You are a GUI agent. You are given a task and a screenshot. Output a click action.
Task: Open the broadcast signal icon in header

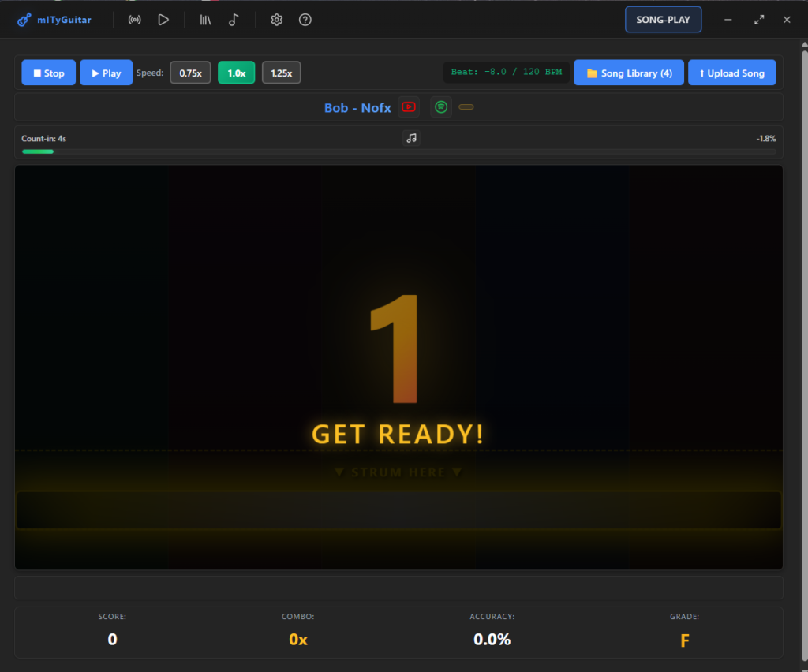tap(135, 20)
